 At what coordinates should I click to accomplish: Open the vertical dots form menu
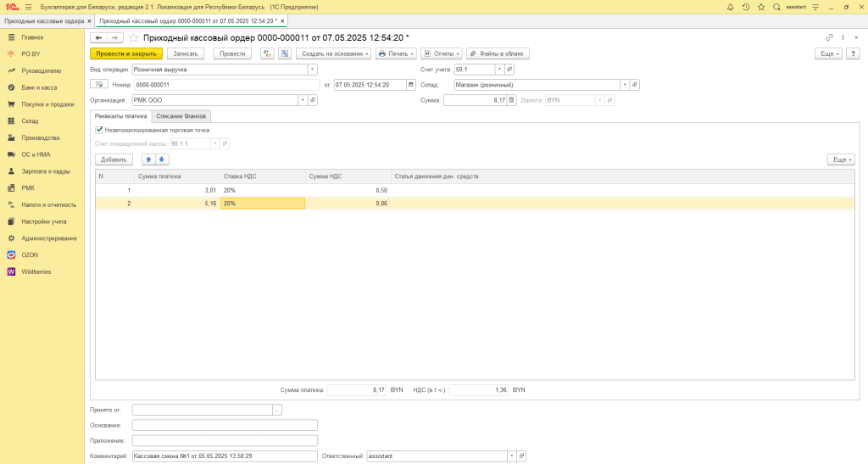pos(843,37)
